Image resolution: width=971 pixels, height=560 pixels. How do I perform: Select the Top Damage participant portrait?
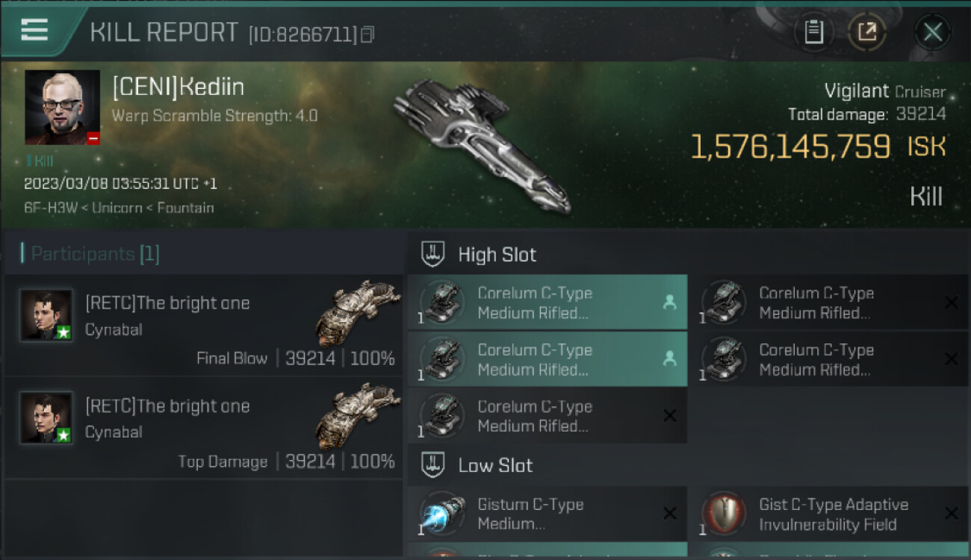point(46,418)
